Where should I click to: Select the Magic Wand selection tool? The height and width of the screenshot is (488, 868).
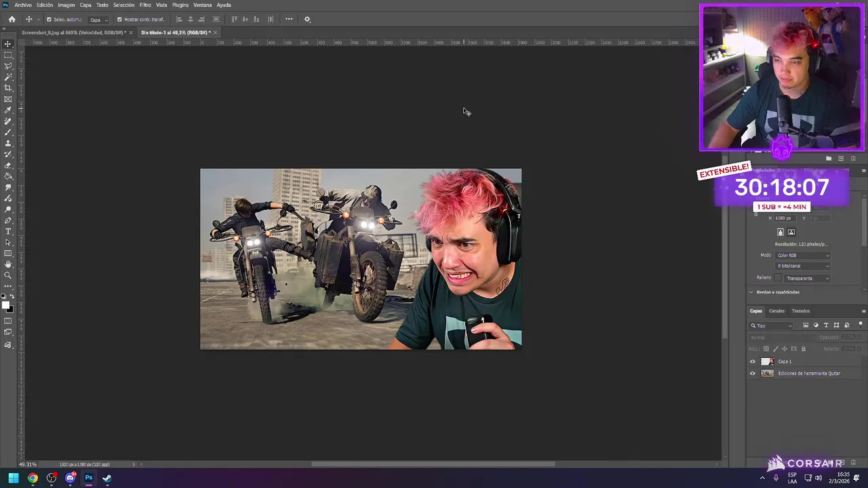[8, 77]
